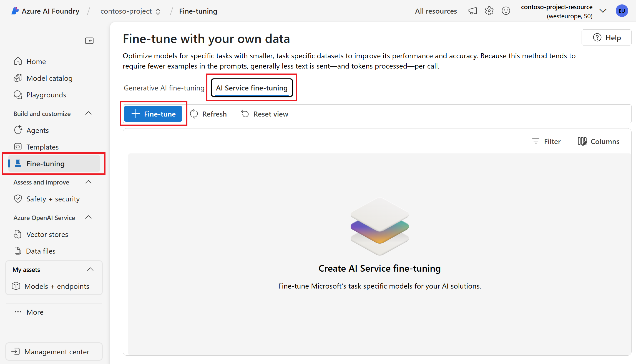Click the blue Fine-tune button
Screen dimensions: 636x364
point(153,114)
